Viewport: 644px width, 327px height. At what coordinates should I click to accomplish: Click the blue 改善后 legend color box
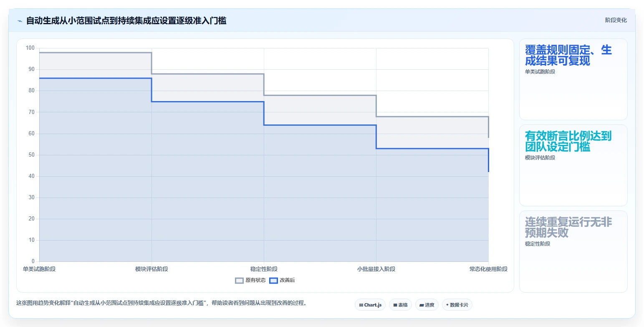click(273, 280)
